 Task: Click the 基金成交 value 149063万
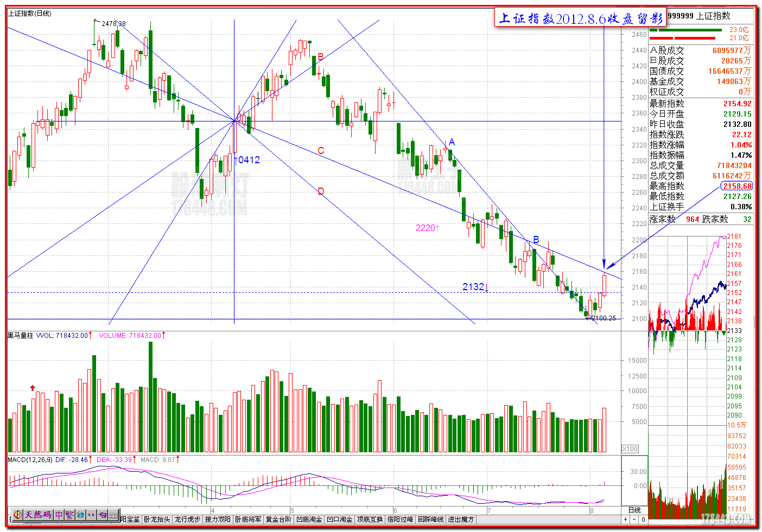[x=734, y=81]
